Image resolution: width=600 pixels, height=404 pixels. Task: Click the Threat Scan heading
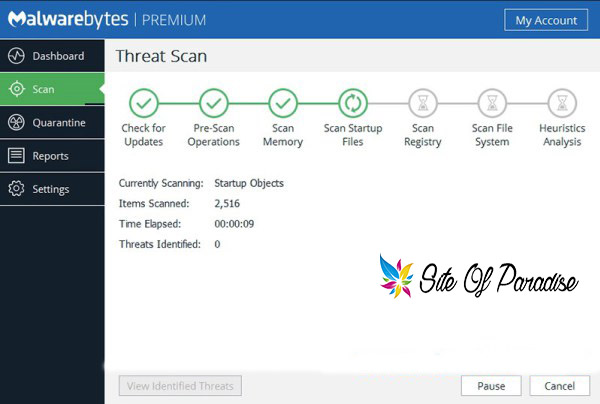[161, 56]
